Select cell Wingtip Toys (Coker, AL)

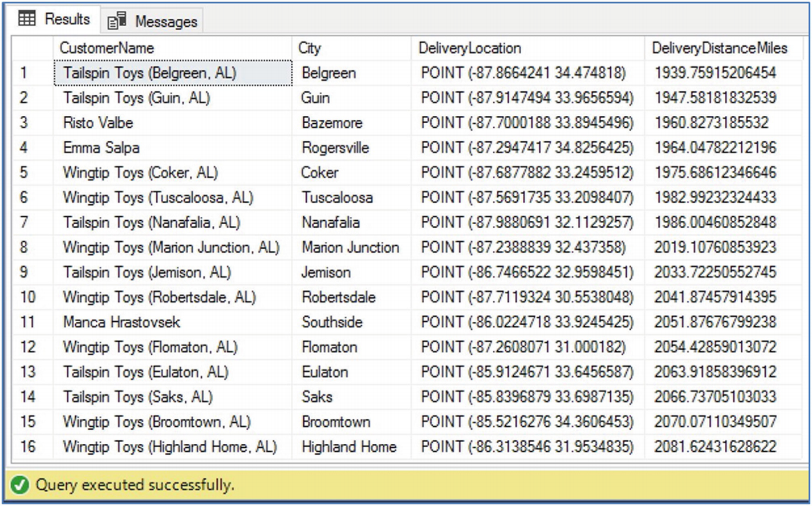(x=172, y=173)
